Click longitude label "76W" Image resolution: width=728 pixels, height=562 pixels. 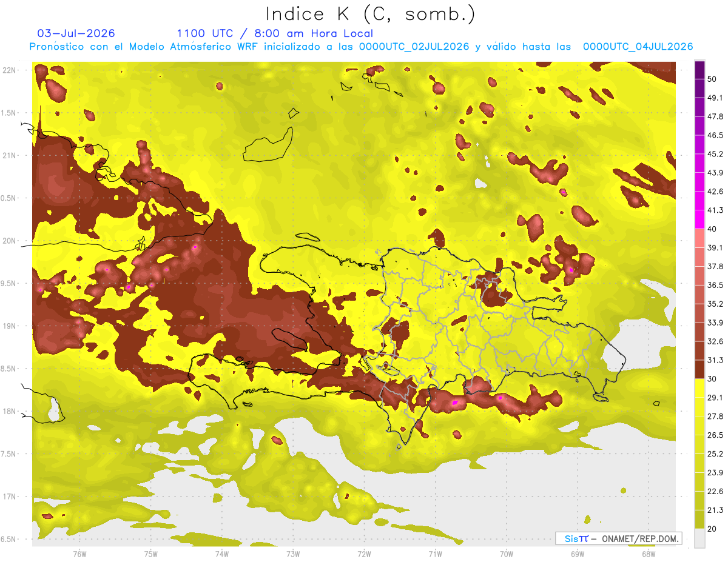click(79, 553)
